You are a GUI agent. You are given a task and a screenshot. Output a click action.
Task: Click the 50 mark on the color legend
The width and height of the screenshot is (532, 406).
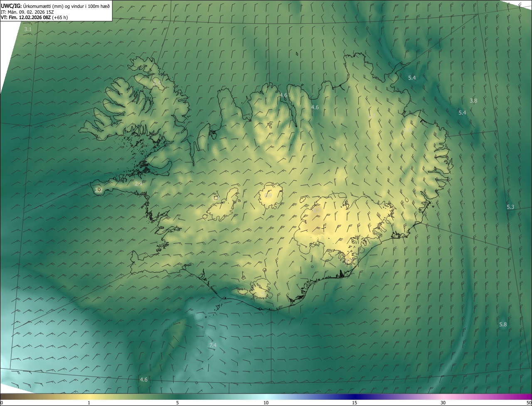(528, 403)
